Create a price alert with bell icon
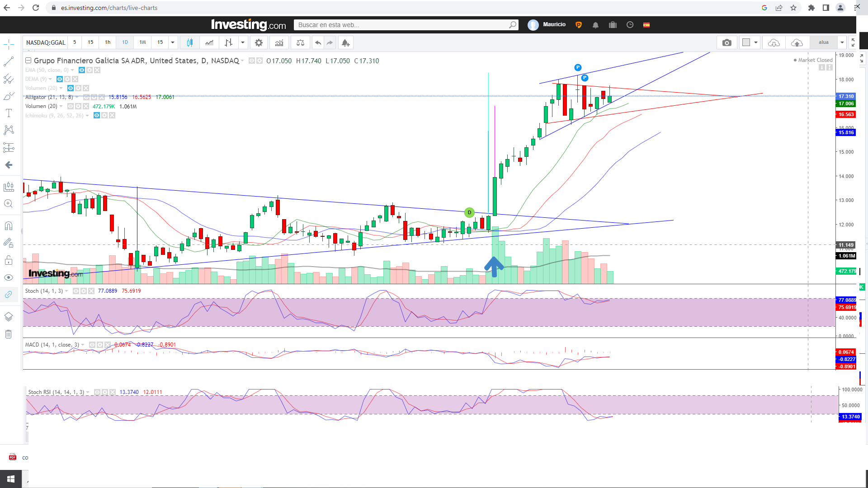Screen dimensions: 868x488 click(345, 42)
